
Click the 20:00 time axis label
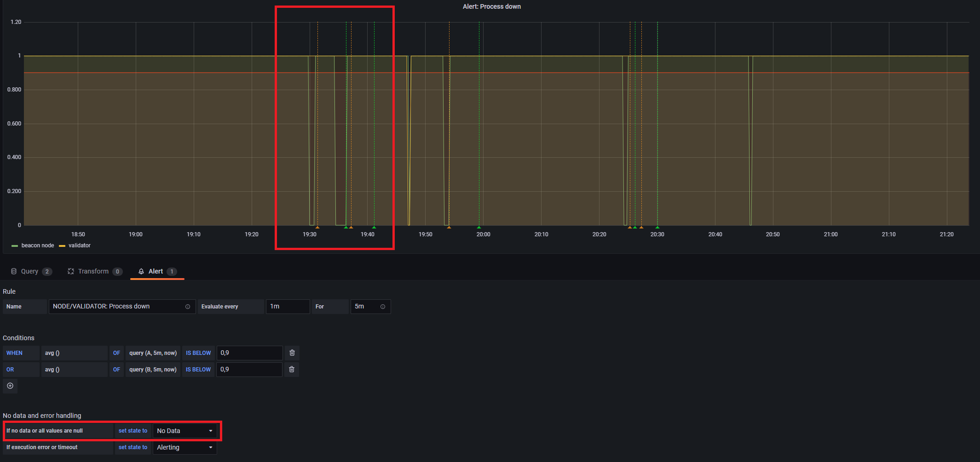(x=483, y=234)
